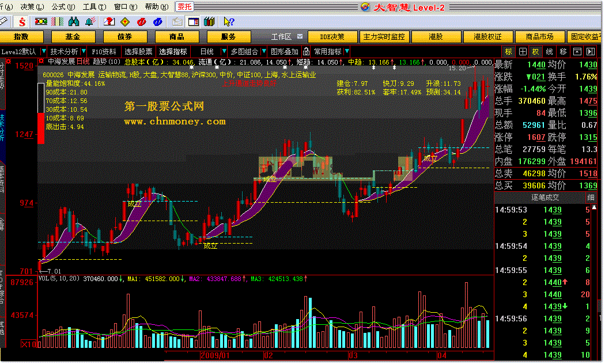Viewport: 605px width, 364px height.
Task: Click the 2009/01 date axis marker
Action: 215,355
